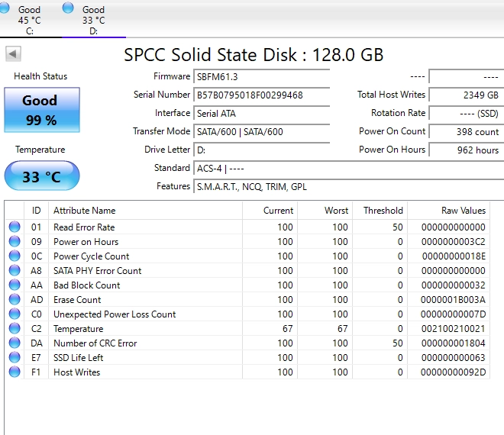Click the Firmware SBFM61.3 field
The height and width of the screenshot is (435, 504).
pos(262,77)
